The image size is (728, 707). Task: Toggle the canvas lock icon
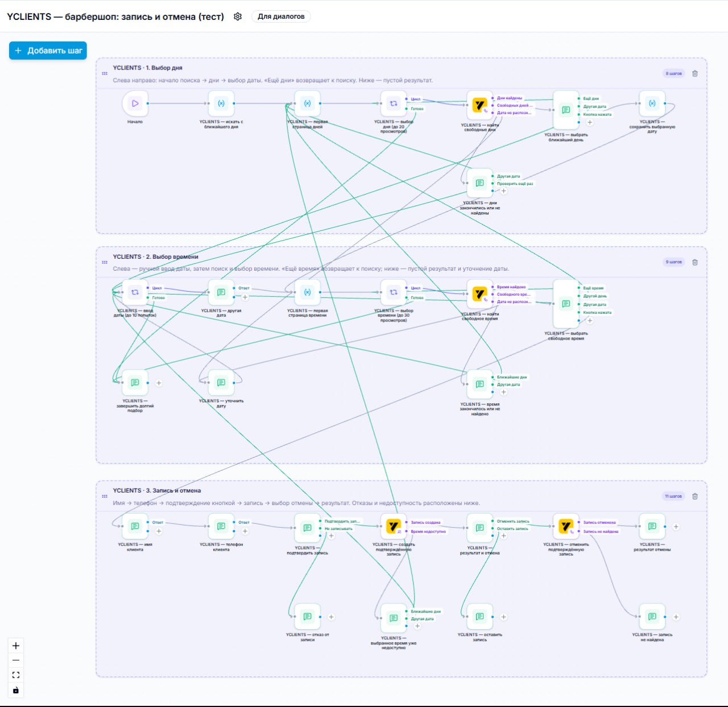[x=16, y=690]
